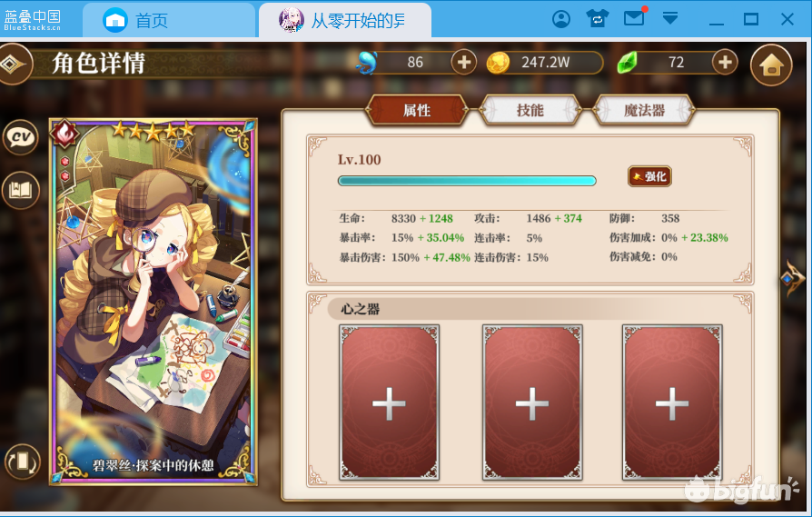
Task: Add more blue stamina currency
Action: (463, 63)
